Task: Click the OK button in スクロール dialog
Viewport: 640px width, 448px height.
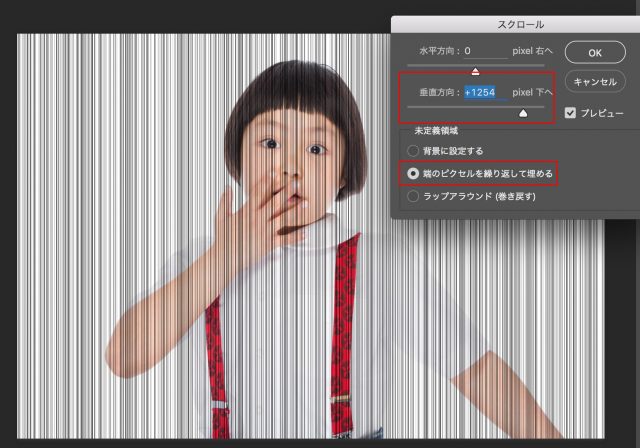Action: click(x=594, y=51)
